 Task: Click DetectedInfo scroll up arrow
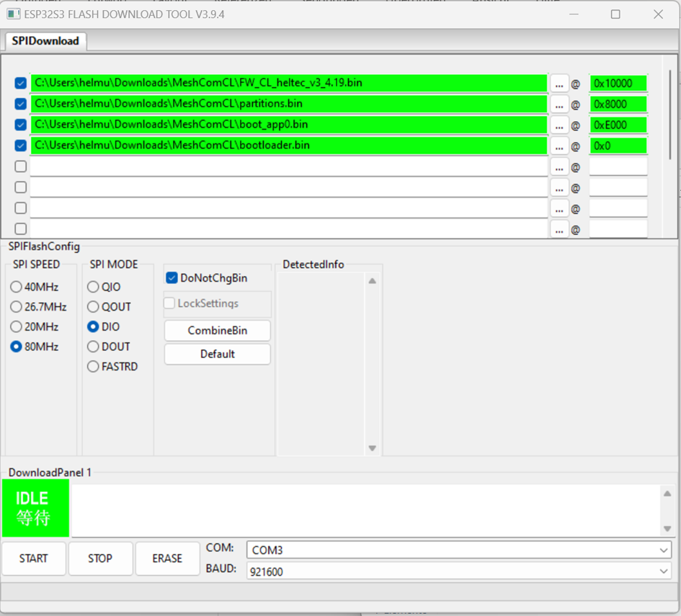click(x=372, y=281)
